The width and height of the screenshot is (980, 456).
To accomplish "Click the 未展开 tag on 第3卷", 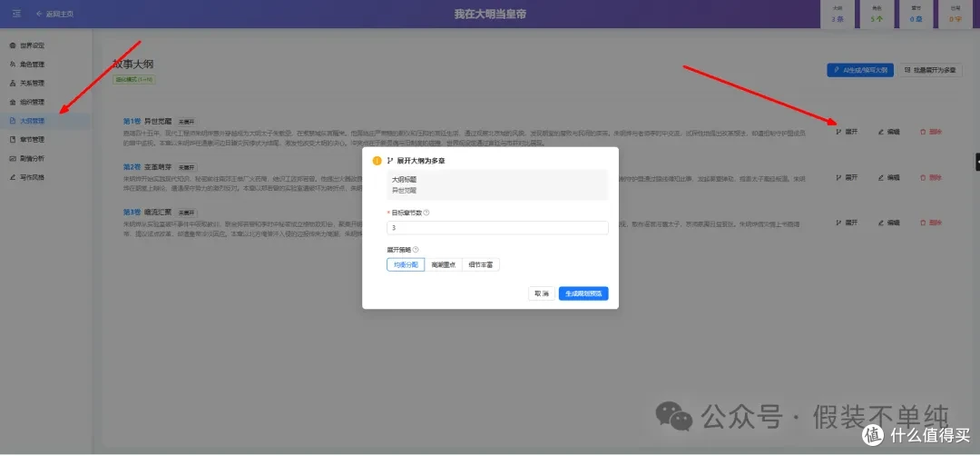I will click(x=186, y=213).
